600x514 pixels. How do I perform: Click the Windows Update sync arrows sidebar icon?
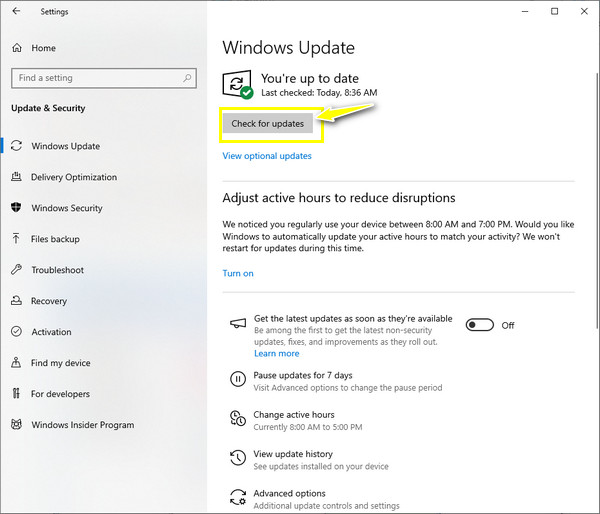click(16, 145)
